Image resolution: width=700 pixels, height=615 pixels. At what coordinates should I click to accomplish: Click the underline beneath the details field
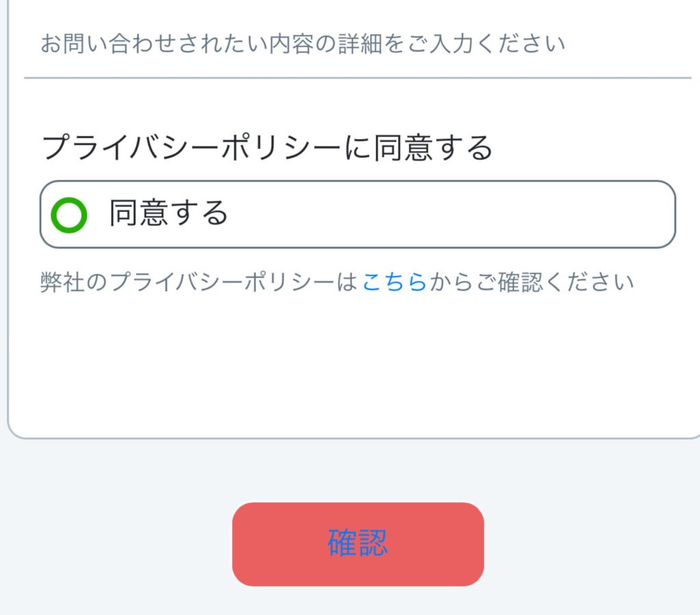[357, 78]
